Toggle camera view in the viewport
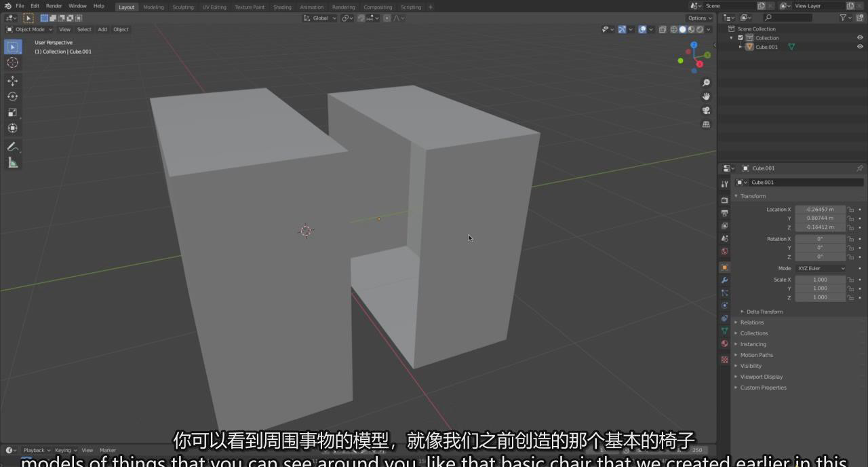Screen dimensions: 868x467 click(x=706, y=111)
